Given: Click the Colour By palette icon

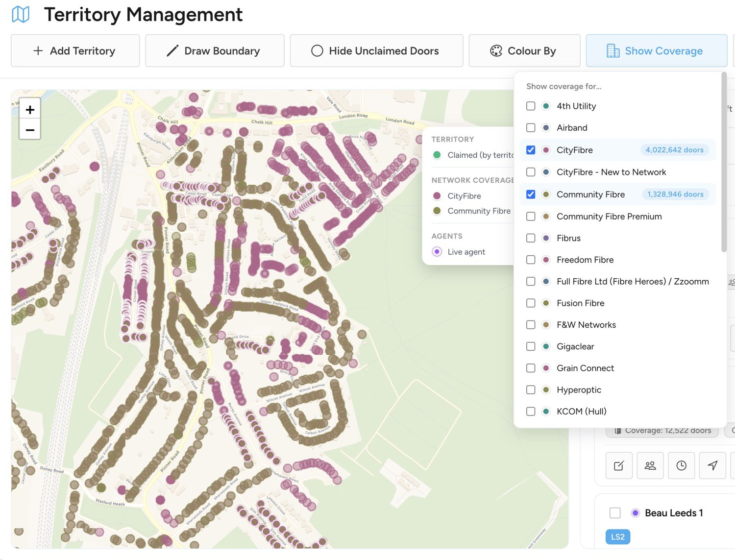Looking at the screenshot, I should coord(496,51).
